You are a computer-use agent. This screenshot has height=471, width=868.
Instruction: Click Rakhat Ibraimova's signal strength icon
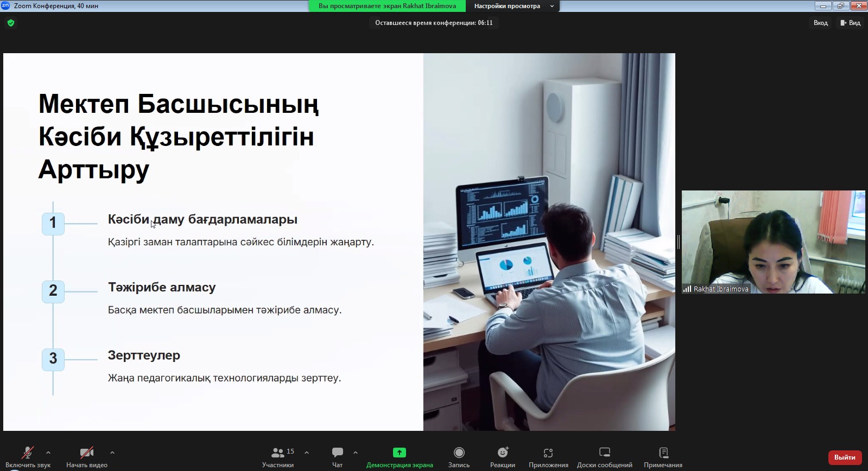tap(687, 289)
